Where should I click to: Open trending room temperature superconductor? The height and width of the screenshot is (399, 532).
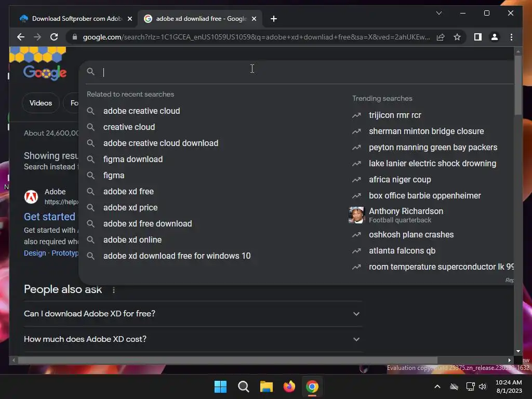pyautogui.click(x=441, y=267)
